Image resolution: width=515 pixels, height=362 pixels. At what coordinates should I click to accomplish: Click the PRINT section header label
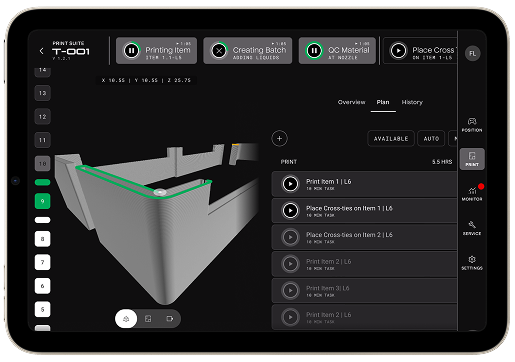pos(289,162)
